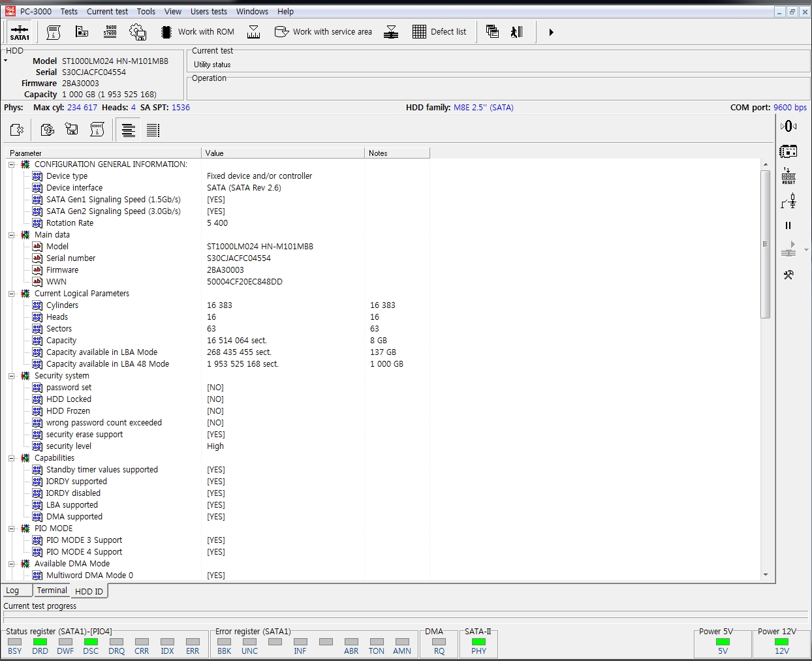Image resolution: width=812 pixels, height=661 pixels.
Task: Switch to the Terminal tab
Action: click(x=52, y=590)
